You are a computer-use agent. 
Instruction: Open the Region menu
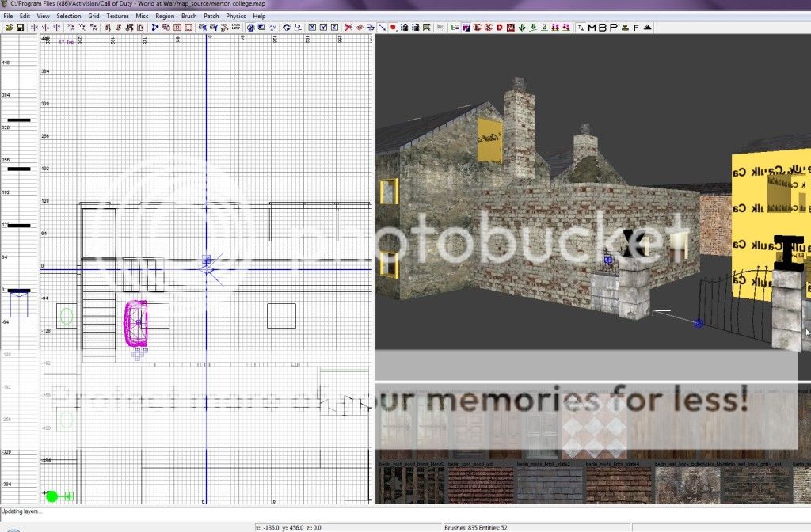coord(165,16)
